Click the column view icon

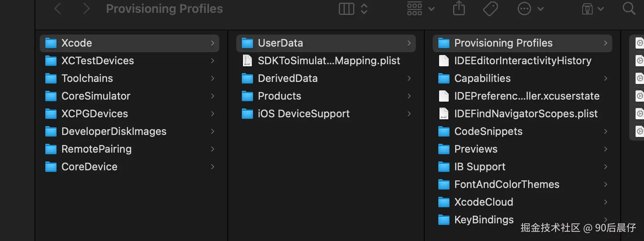[x=346, y=8]
